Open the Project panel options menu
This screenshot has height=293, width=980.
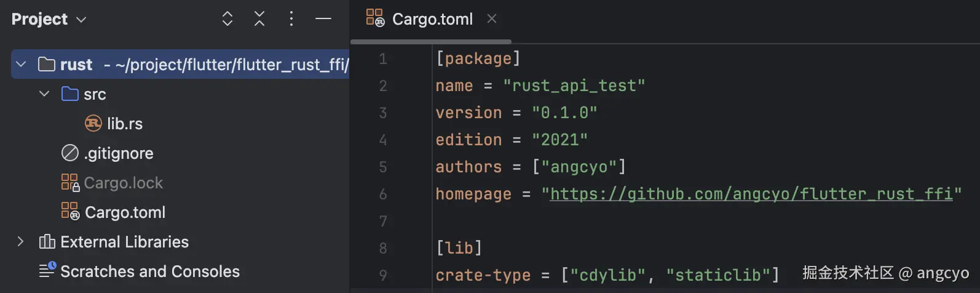pyautogui.click(x=291, y=19)
